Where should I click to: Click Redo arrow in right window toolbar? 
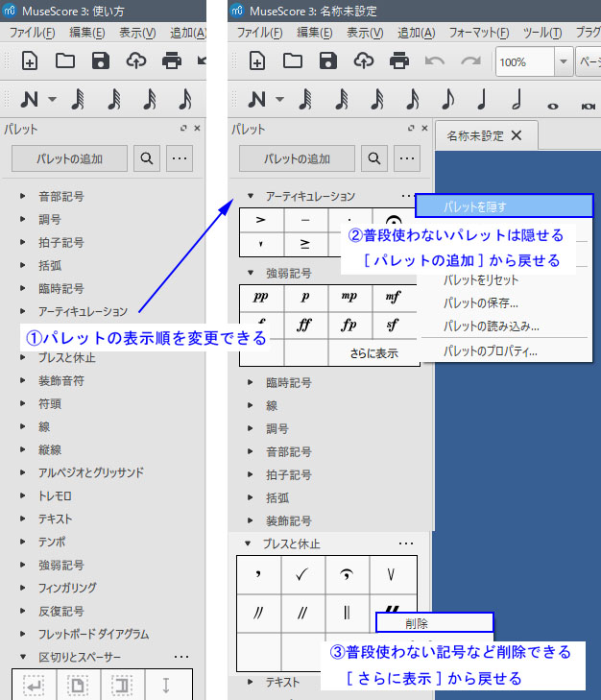point(470,60)
